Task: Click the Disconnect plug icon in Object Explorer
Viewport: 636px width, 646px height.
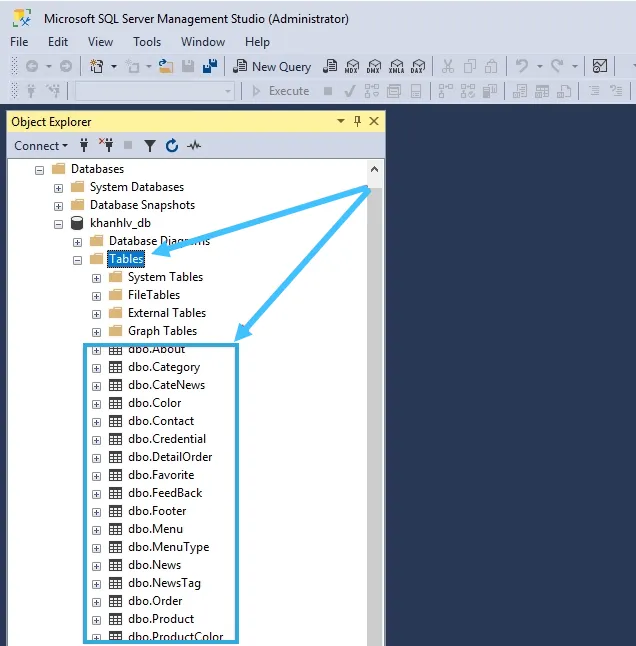Action: coord(106,145)
